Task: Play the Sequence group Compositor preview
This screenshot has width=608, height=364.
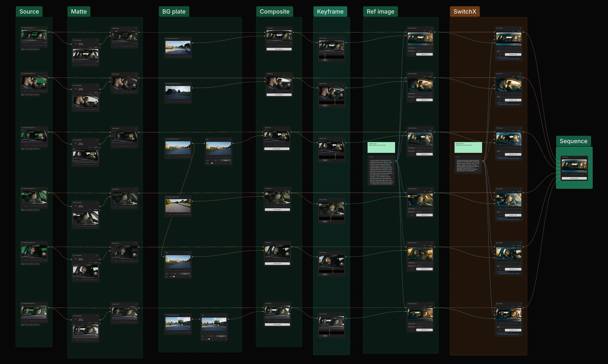Action: tap(566, 175)
